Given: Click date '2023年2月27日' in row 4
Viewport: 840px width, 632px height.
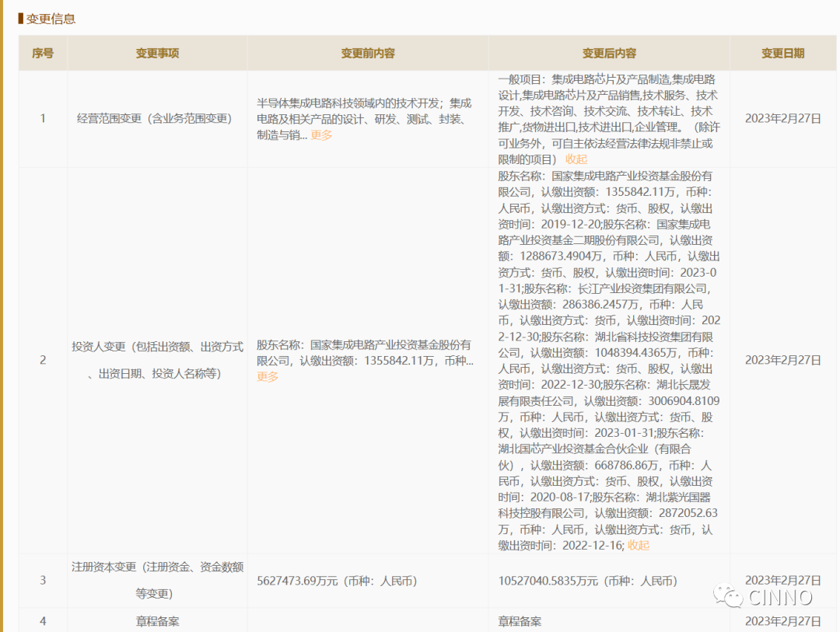Looking at the screenshot, I should pyautogui.click(x=782, y=621).
